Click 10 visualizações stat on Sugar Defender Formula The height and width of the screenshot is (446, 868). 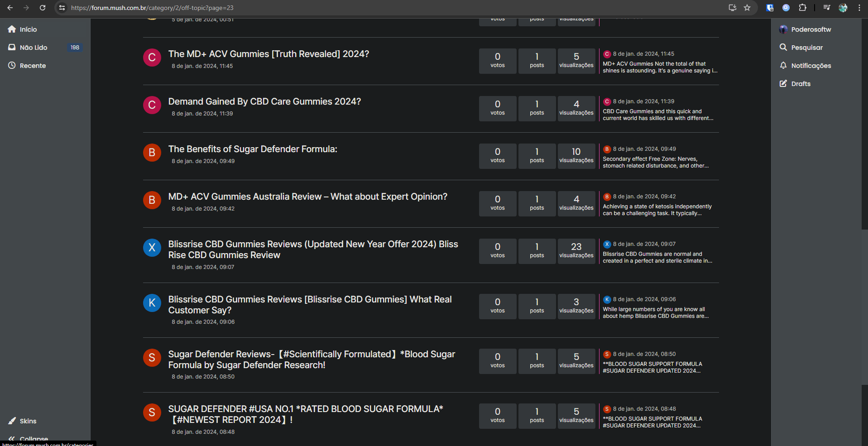[x=576, y=156]
